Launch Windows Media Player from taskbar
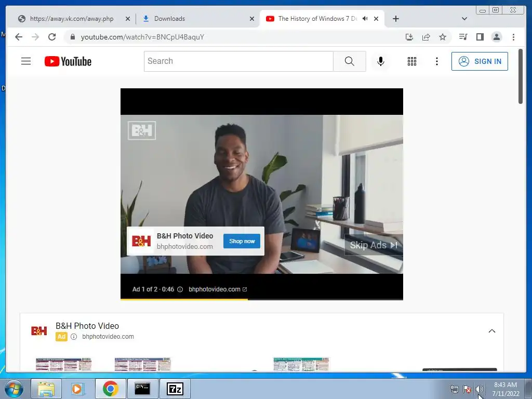This screenshot has width=532, height=399. pos(77,389)
